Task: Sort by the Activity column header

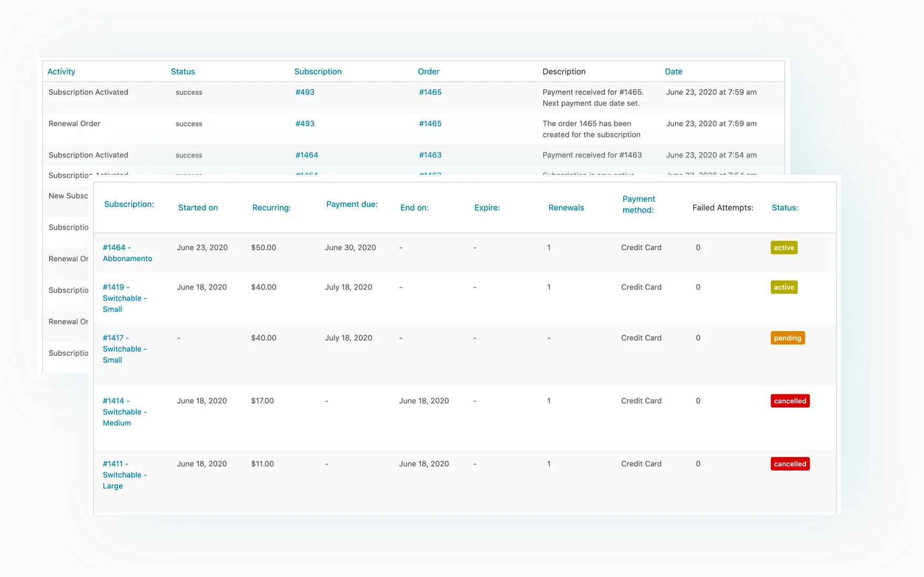Action: click(x=61, y=72)
